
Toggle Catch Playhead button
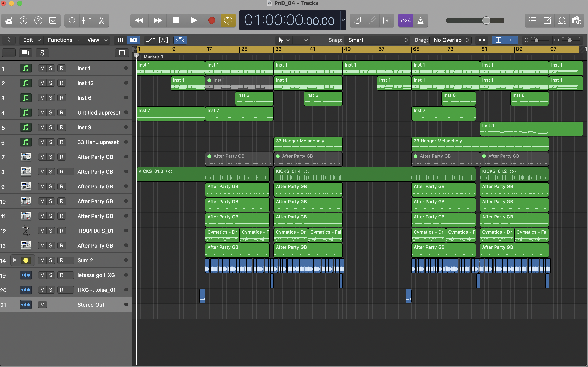180,40
